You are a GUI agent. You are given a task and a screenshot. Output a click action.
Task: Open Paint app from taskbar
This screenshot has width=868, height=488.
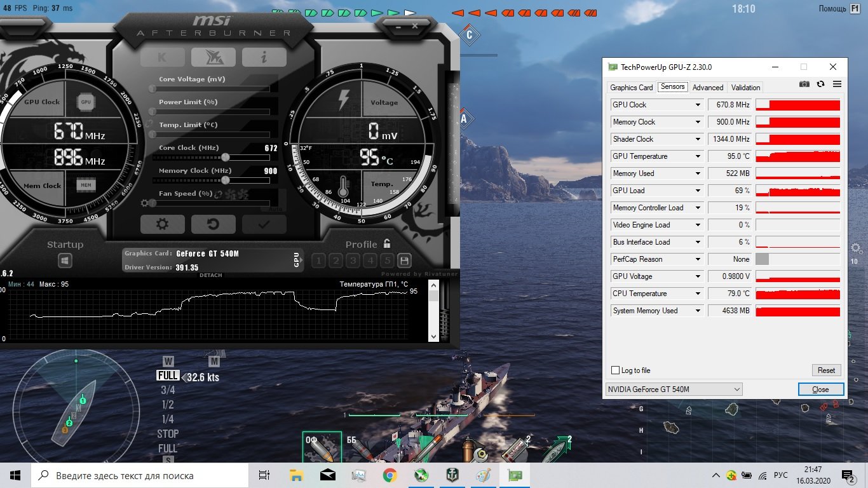(x=483, y=475)
